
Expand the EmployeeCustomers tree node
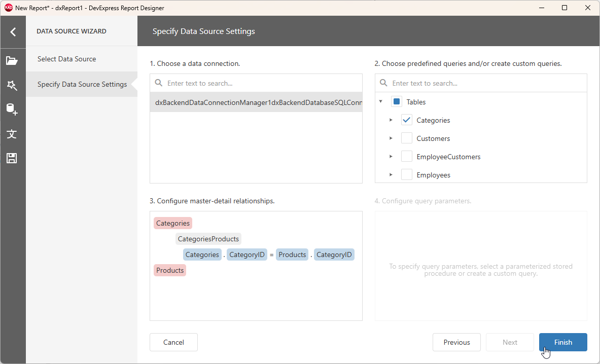(391, 156)
